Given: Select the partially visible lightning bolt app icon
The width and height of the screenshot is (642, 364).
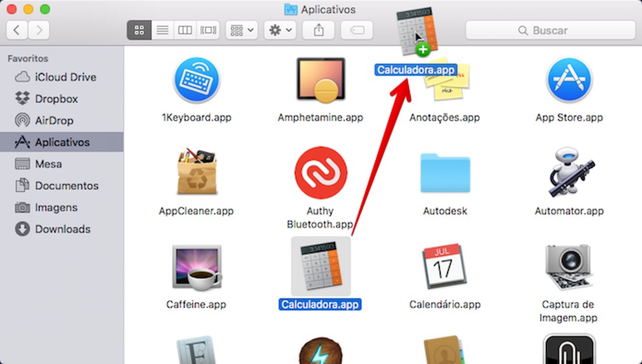Looking at the screenshot, I should [320, 350].
